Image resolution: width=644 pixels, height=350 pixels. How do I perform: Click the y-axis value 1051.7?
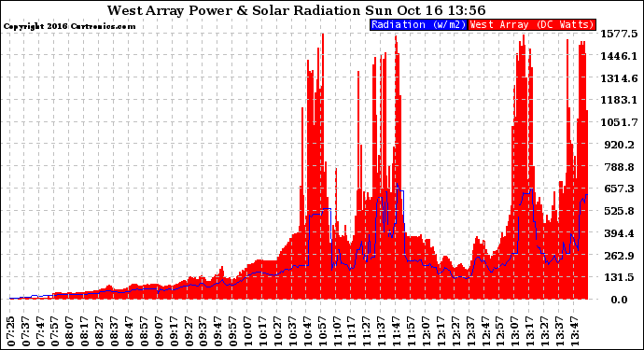[x=619, y=122]
